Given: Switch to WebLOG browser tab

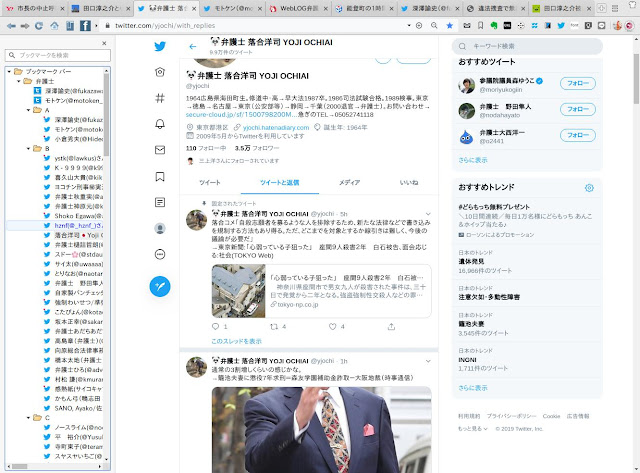Looking at the screenshot, I should (x=299, y=8).
